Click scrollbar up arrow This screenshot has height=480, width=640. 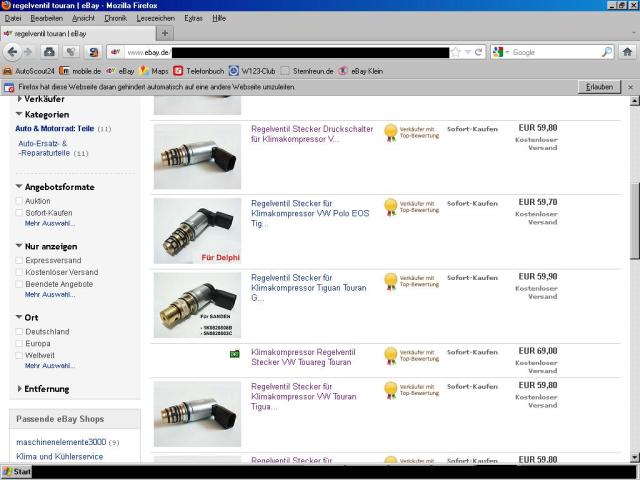coord(634,100)
